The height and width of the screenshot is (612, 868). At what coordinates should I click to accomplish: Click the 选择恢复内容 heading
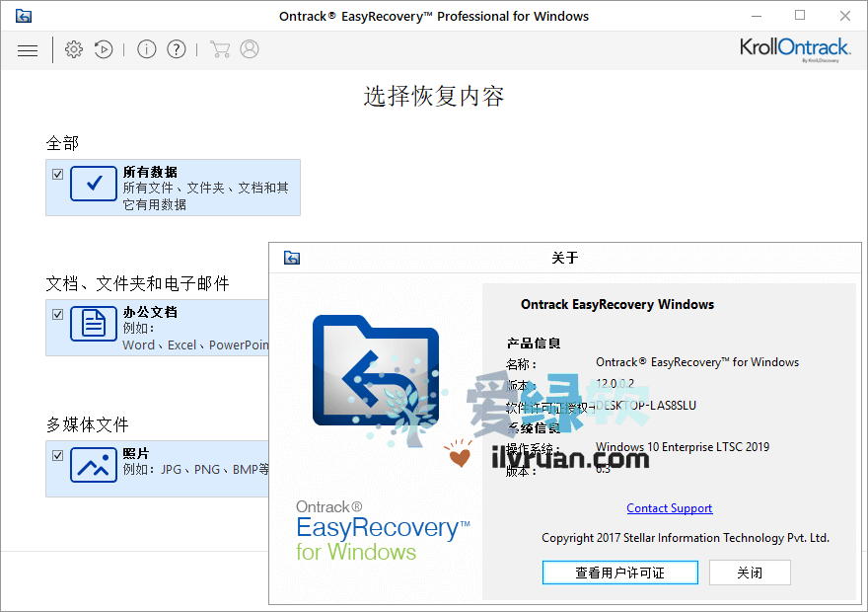click(434, 96)
